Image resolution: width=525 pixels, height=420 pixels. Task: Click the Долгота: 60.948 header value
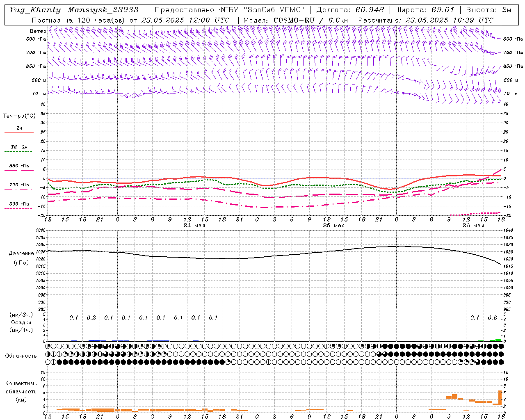[350, 10]
